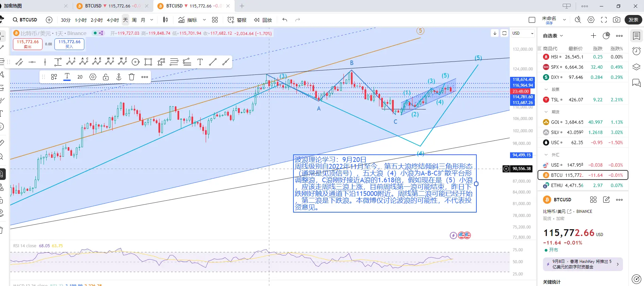Viewport: 644px width, 286px height.
Task: Select the horizontal line drawing tool
Action: click(x=32, y=62)
